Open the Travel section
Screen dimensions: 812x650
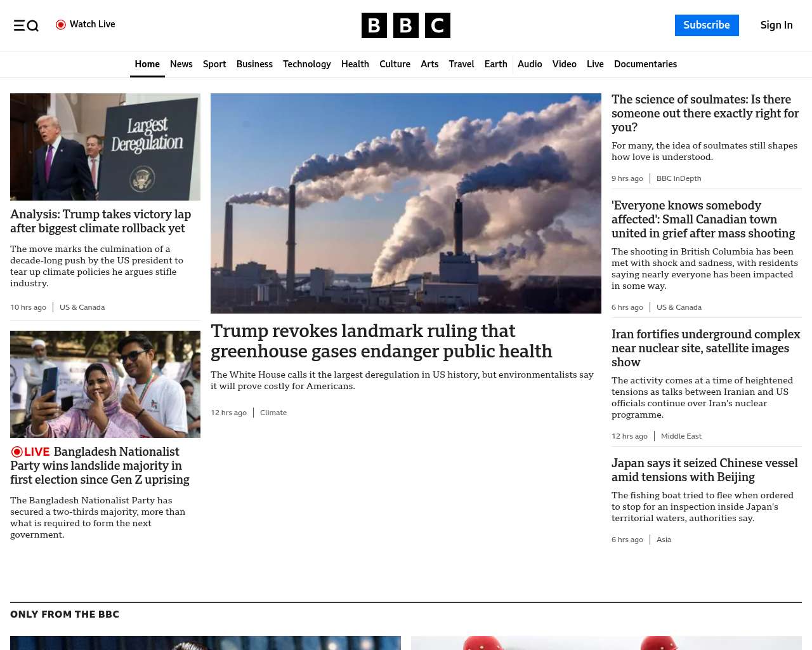[461, 64]
